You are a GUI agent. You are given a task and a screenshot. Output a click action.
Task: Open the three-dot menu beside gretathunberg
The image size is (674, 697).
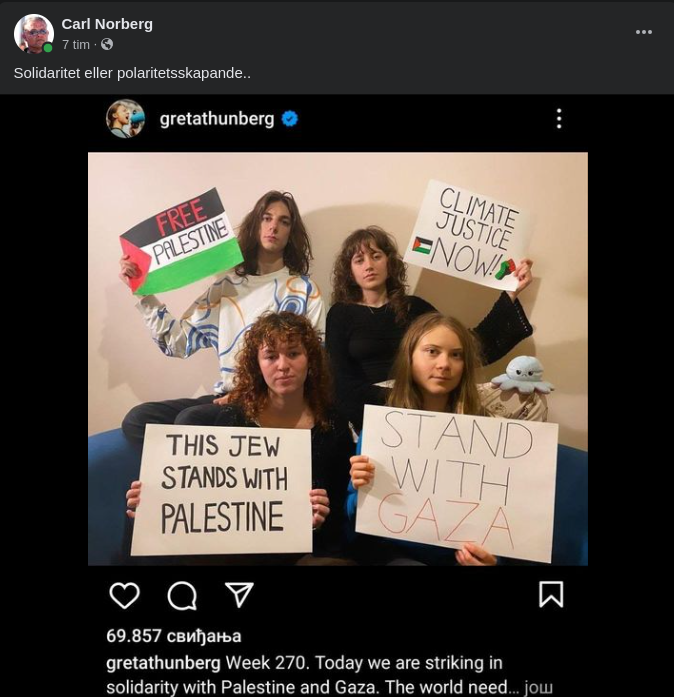coord(559,119)
